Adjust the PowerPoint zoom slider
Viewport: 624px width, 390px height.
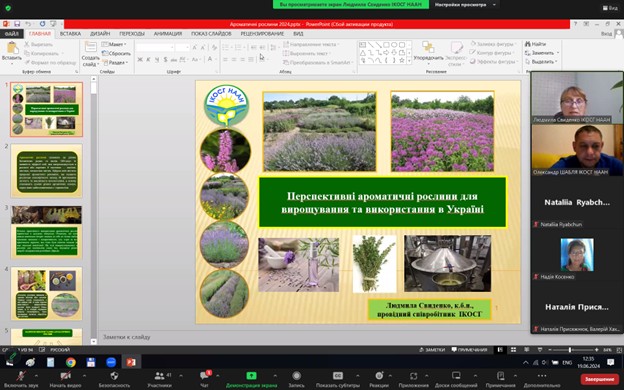(570, 350)
